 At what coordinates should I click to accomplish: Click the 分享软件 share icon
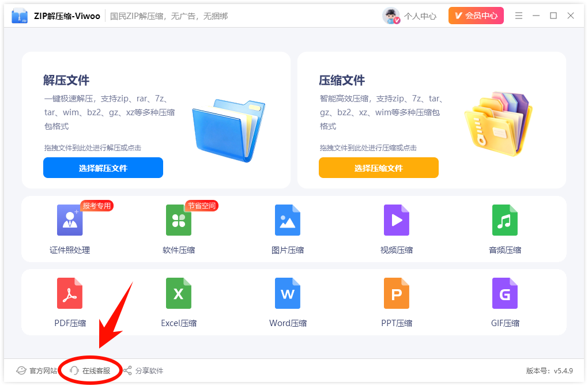coord(127,370)
